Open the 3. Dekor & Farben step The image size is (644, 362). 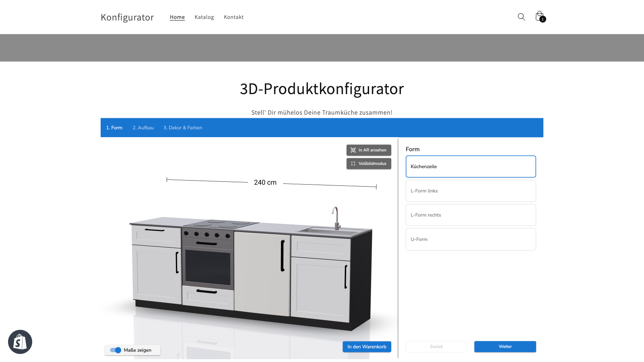[x=183, y=128]
